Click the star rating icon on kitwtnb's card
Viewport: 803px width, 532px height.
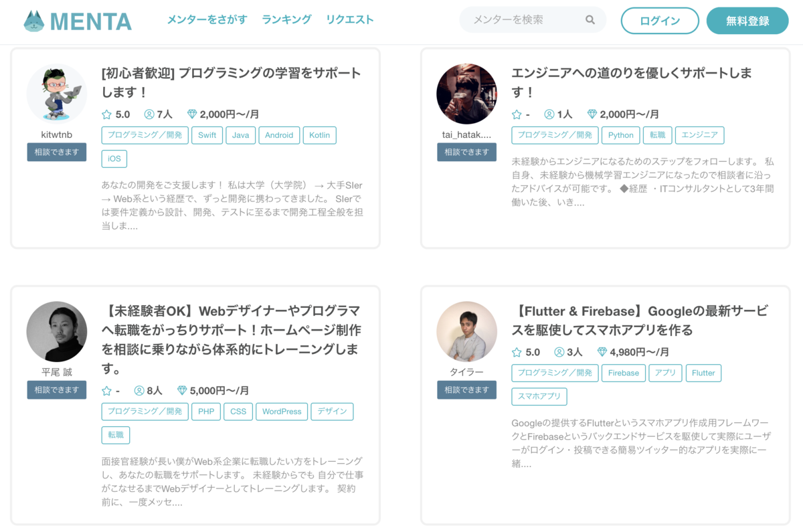click(106, 114)
